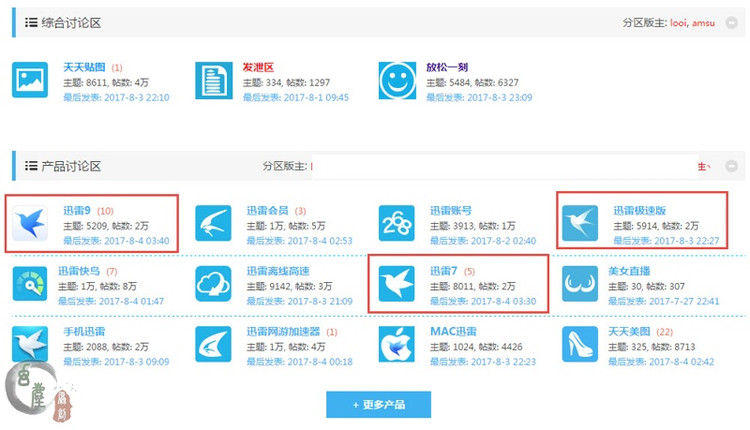Image resolution: width=750 pixels, height=430 pixels.
Task: View 天天贴图 last post 2017-8-3 22:10
Action: click(116, 98)
